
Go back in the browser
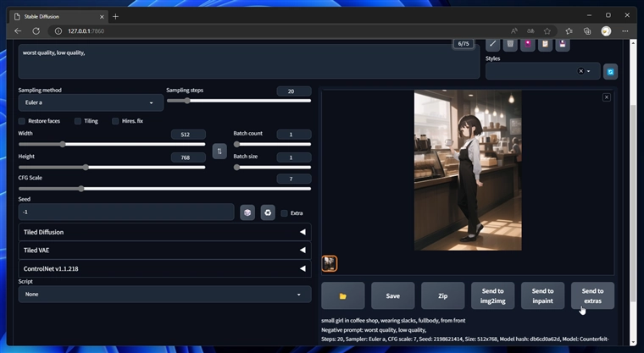[x=18, y=31]
